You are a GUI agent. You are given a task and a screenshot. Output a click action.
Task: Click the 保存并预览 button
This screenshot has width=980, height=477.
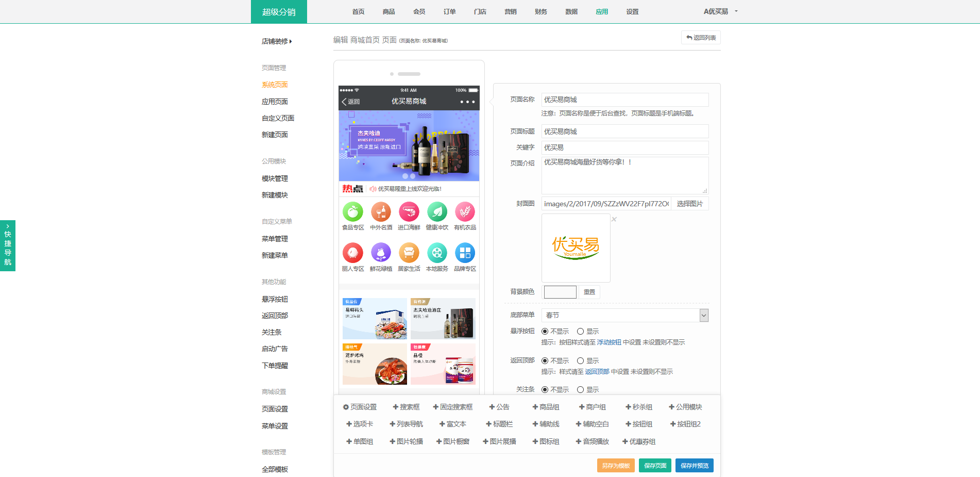[694, 466]
